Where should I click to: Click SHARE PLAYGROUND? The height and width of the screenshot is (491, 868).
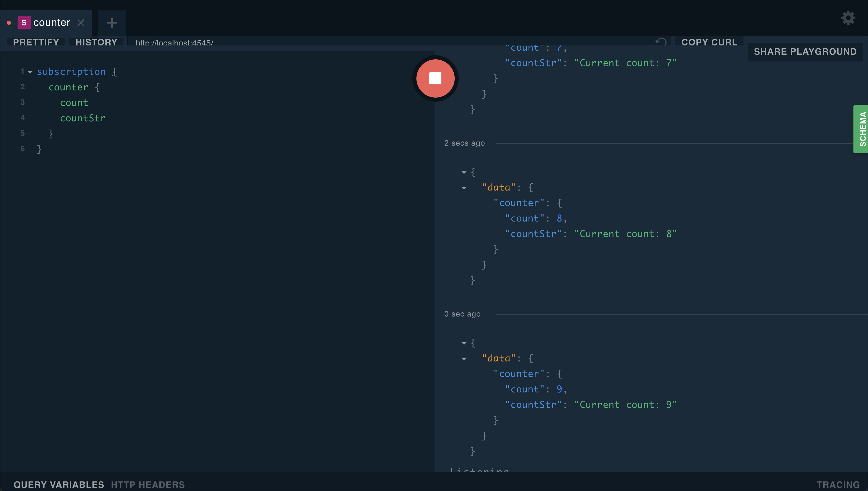805,52
